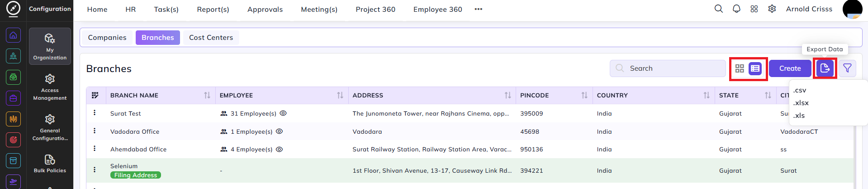Open Project 360 menu
The image size is (868, 189).
click(x=375, y=9)
